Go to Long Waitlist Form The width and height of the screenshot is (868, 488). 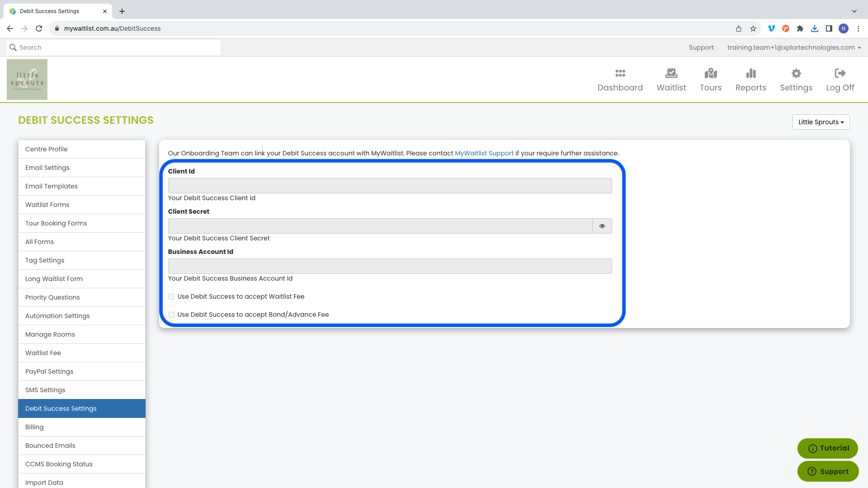point(82,279)
